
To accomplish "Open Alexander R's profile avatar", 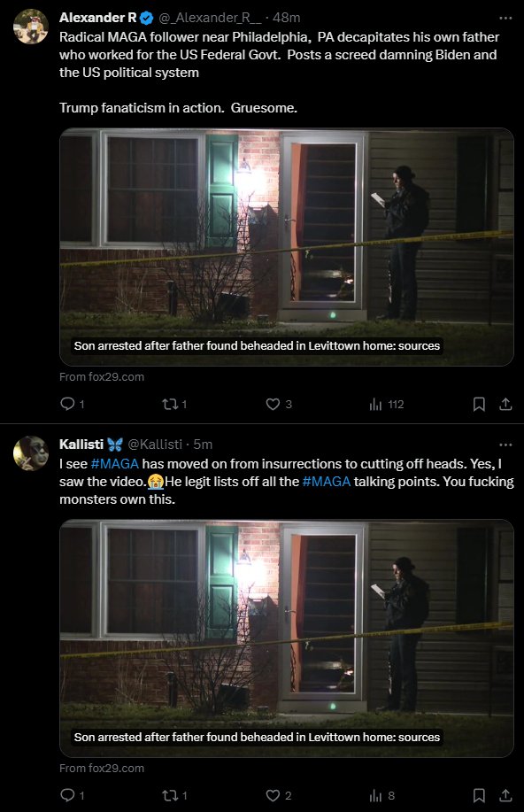I will pyautogui.click(x=31, y=27).
